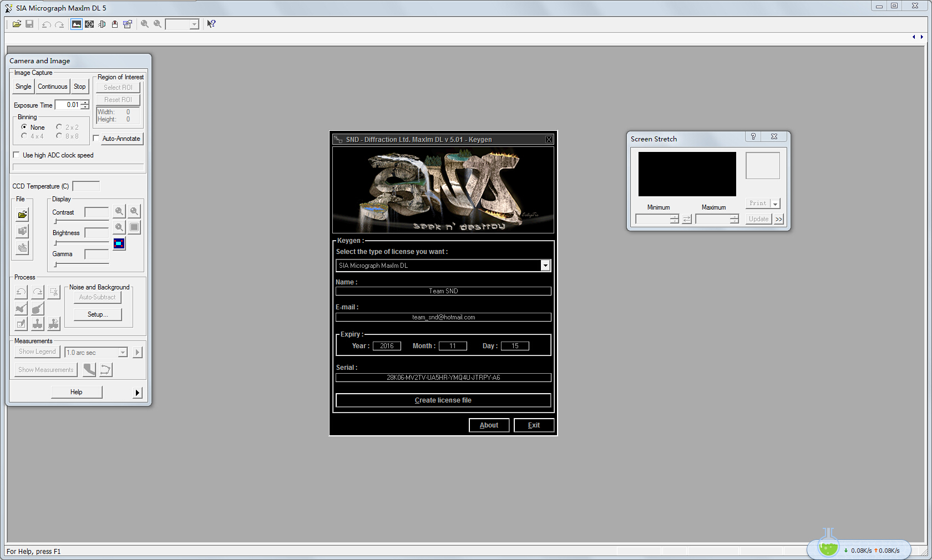Image resolution: width=932 pixels, height=560 pixels.
Task: Open the license type dropdown in keygen
Action: (x=545, y=266)
